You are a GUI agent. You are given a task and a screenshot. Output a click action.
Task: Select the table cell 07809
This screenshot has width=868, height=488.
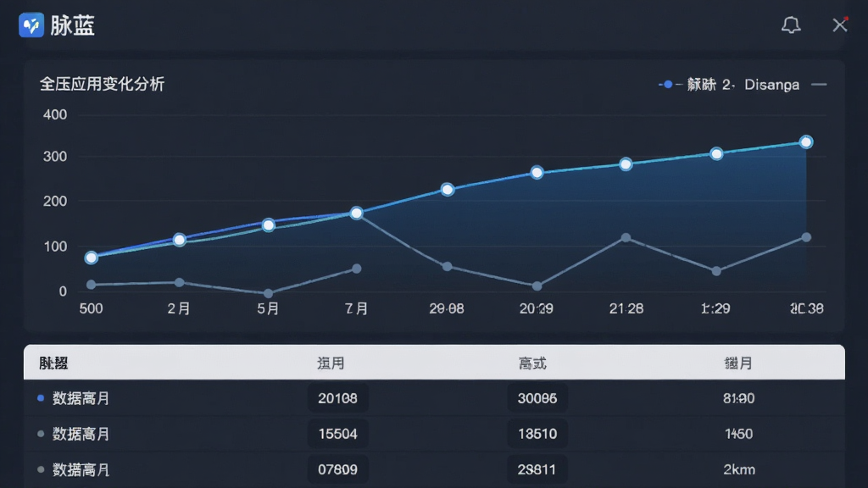(x=337, y=469)
